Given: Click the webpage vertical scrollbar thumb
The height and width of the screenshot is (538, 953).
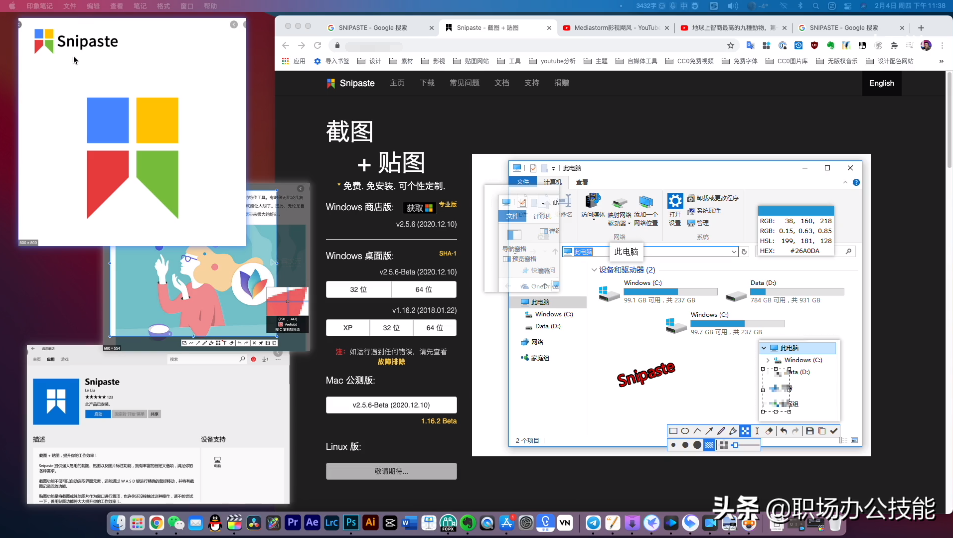Looking at the screenshot, I should (x=949, y=120).
